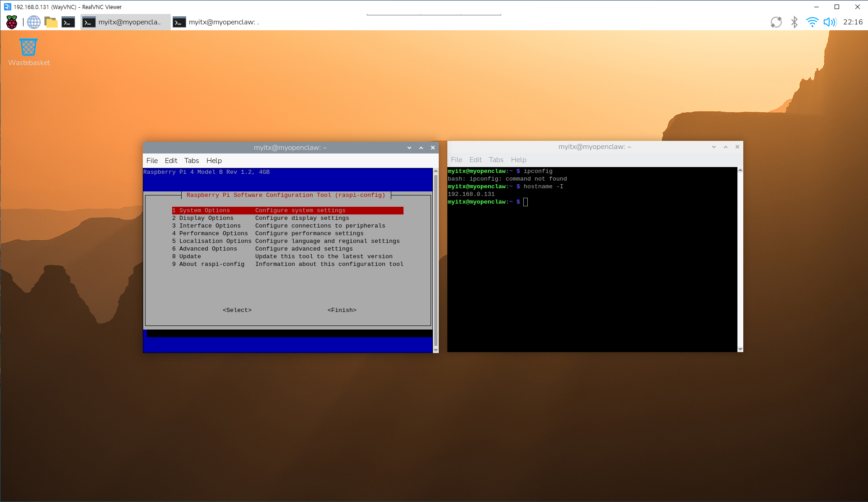Click the <Select> button in raspi-config
868x502 pixels.
coord(237,310)
